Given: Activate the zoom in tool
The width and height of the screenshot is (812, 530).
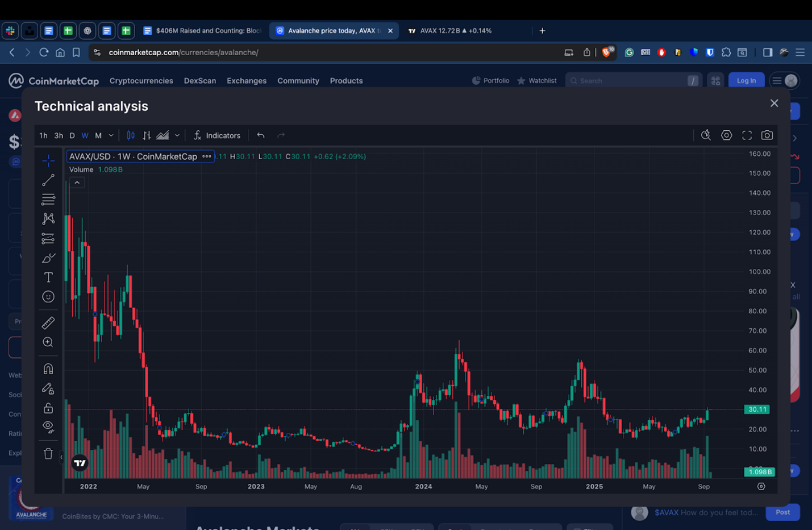Looking at the screenshot, I should [x=48, y=342].
